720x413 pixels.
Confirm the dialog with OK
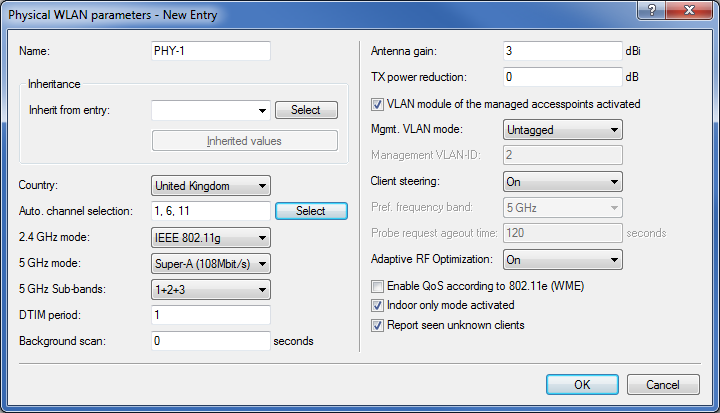click(581, 384)
